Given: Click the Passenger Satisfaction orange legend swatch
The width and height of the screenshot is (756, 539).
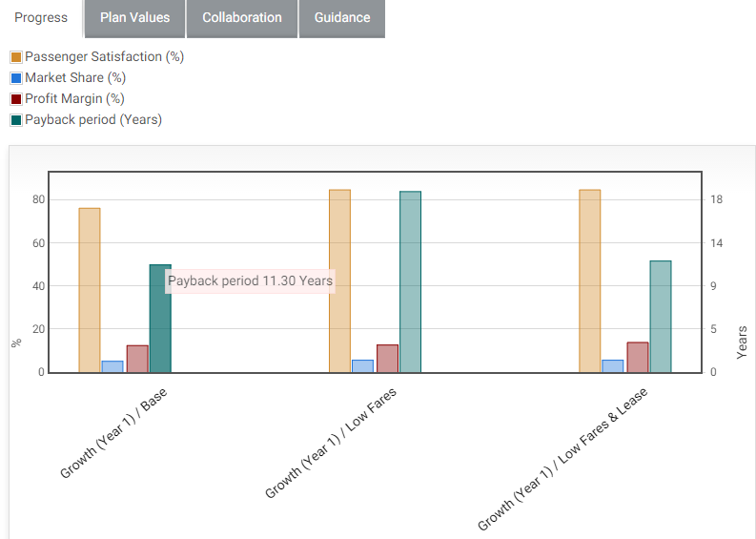Looking at the screenshot, I should (x=16, y=57).
